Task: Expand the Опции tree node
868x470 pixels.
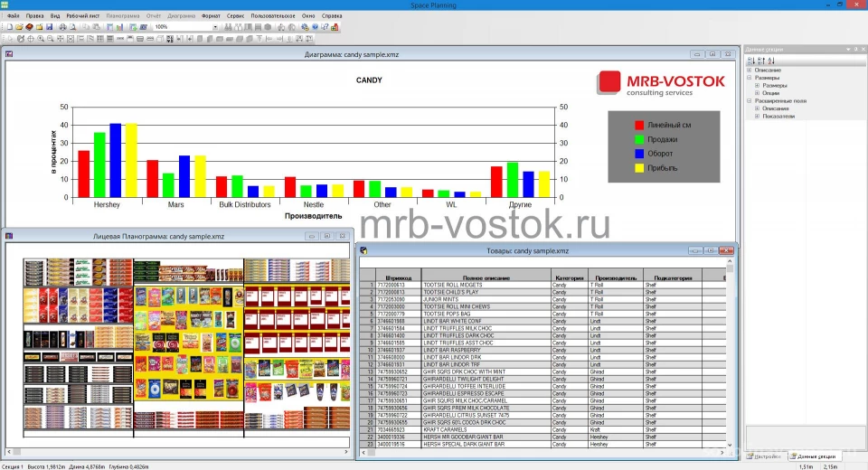Action: (758, 93)
